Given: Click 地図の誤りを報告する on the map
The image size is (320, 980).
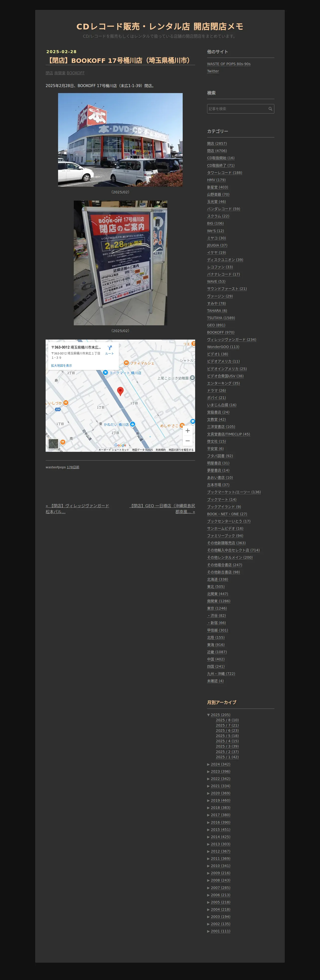Looking at the screenshot, I should point(181,450).
